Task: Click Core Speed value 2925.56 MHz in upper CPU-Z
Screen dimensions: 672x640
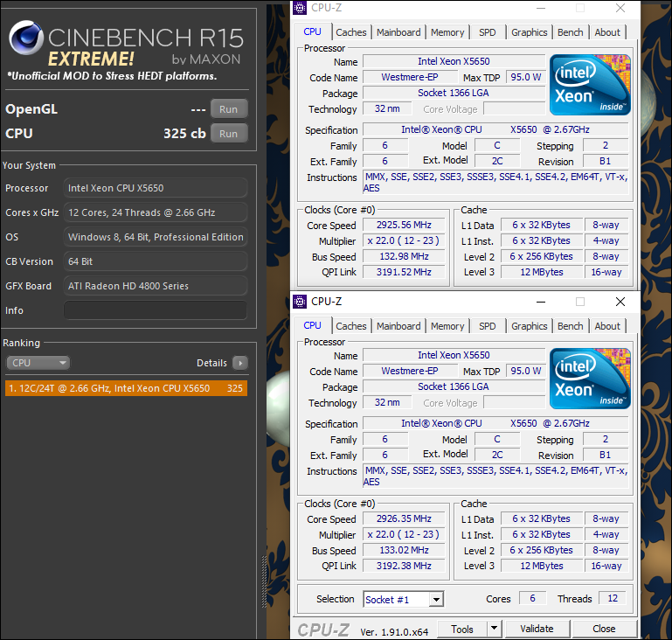Action: pyautogui.click(x=404, y=225)
